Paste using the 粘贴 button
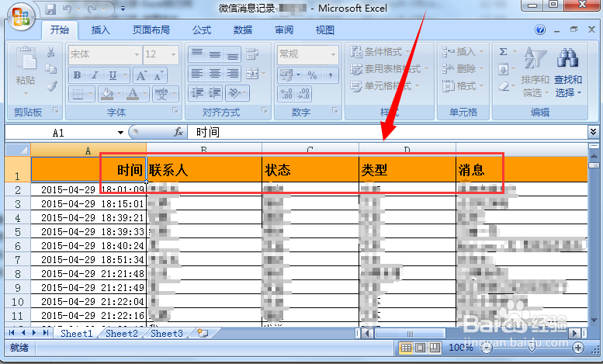Viewport: 603px width, 364px height. (x=26, y=71)
